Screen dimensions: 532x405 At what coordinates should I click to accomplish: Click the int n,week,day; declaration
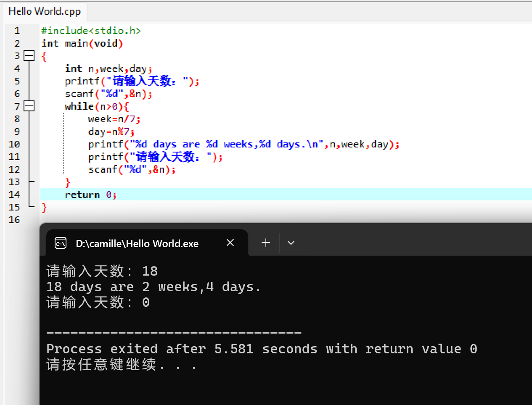point(109,68)
